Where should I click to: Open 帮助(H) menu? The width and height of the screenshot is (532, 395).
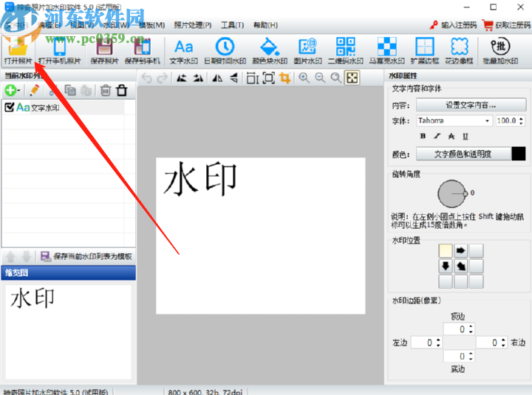[x=266, y=25]
